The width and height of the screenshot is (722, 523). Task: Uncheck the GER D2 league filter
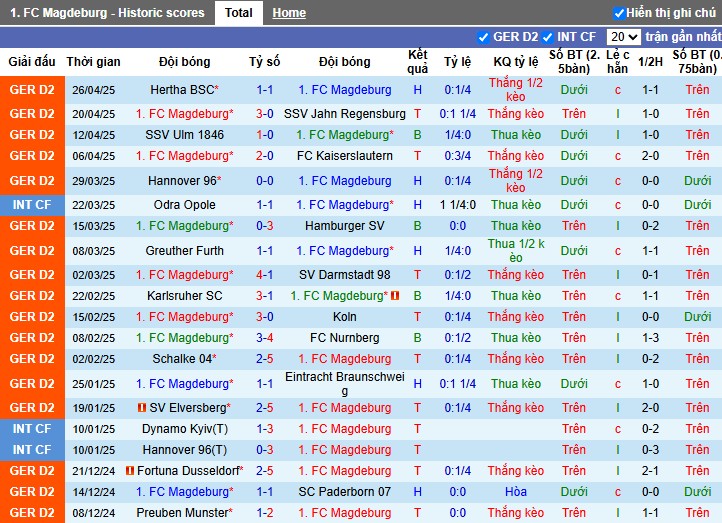pyautogui.click(x=483, y=37)
